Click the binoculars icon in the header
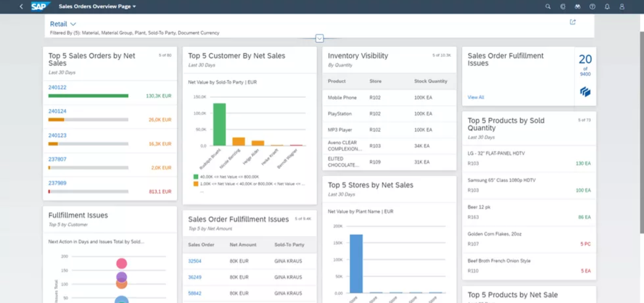 (x=578, y=6)
